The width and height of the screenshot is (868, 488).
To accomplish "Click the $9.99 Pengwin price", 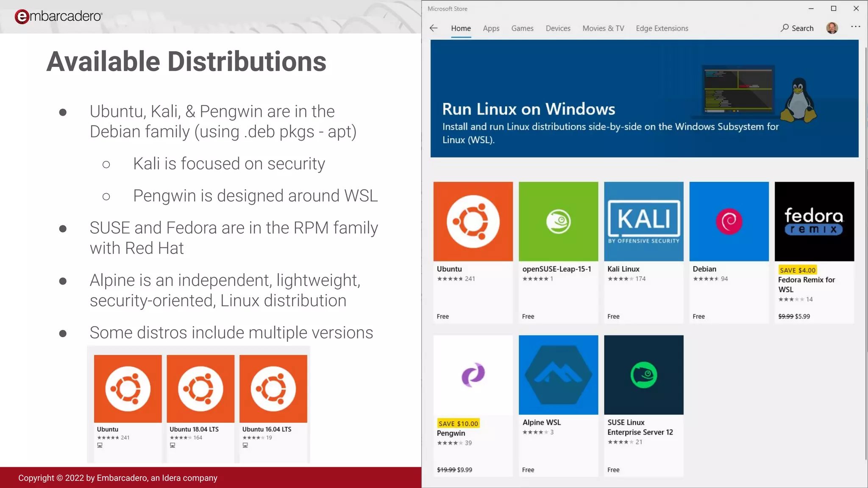I will [465, 470].
